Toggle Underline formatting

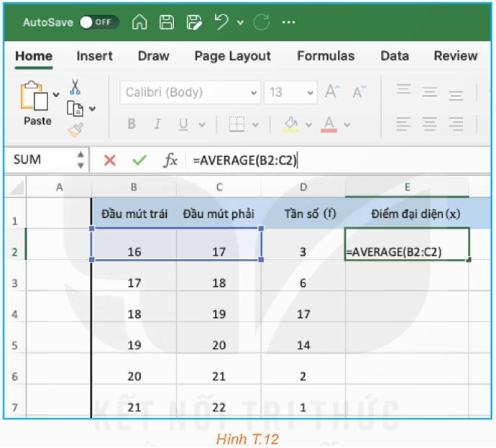[183, 124]
